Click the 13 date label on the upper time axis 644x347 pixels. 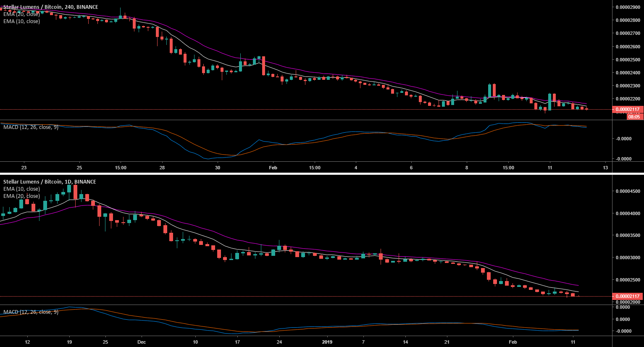[x=605, y=168]
